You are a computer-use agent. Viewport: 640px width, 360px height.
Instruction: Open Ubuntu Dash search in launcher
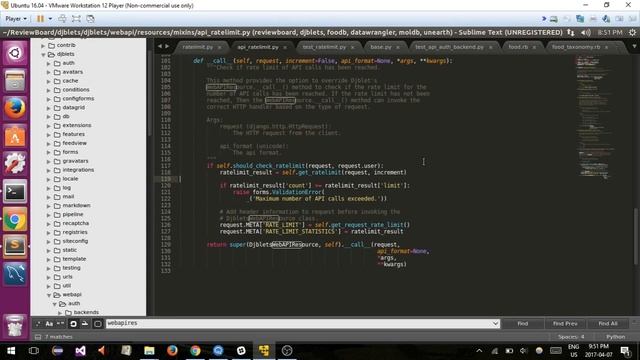pyautogui.click(x=15, y=53)
